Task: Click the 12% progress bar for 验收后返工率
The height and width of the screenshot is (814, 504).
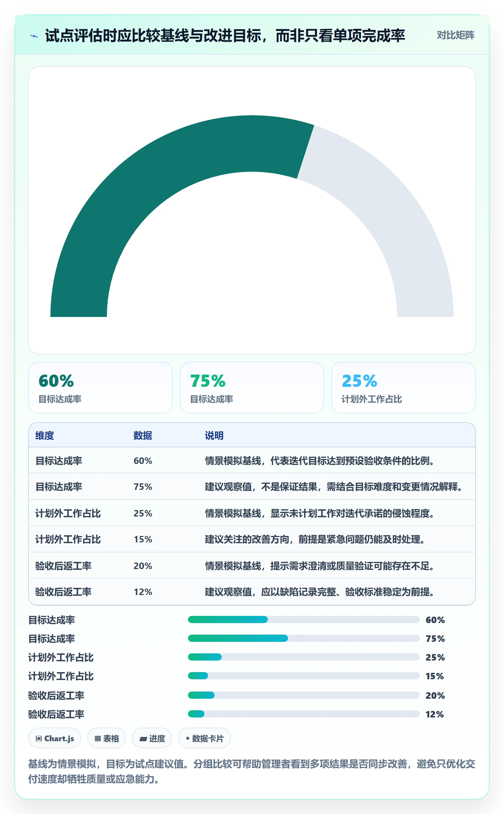Action: click(304, 714)
